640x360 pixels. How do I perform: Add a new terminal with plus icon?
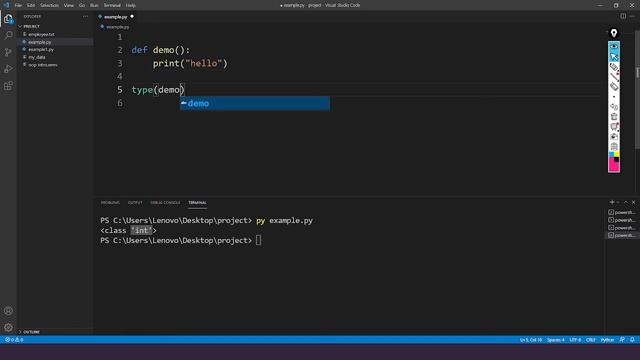coord(611,202)
